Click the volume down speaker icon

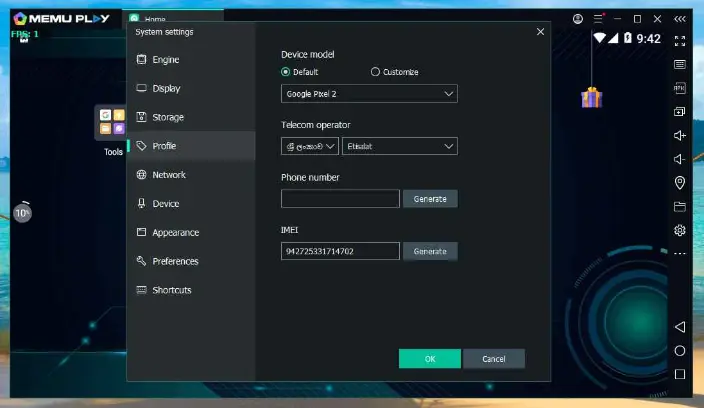coord(680,159)
